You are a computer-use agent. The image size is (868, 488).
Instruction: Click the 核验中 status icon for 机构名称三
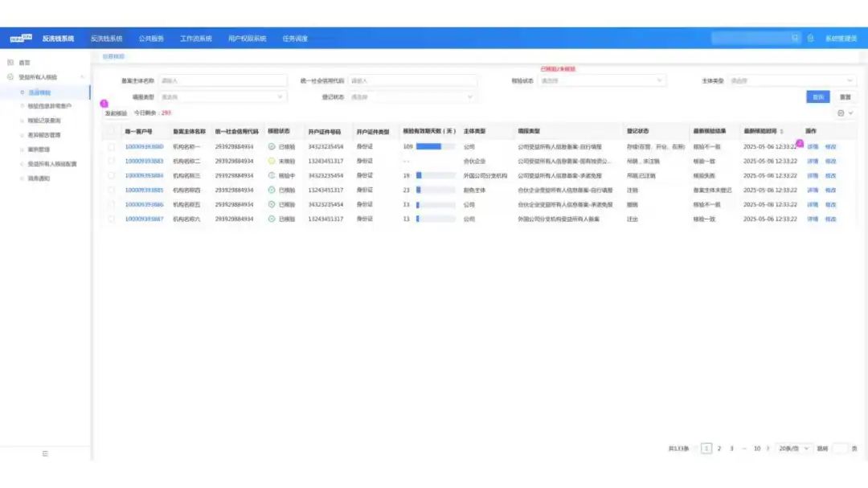[272, 175]
